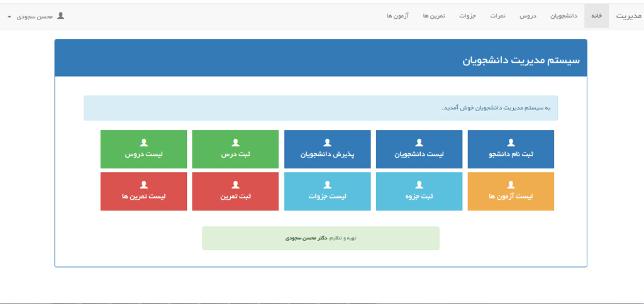The width and height of the screenshot is (644, 304).
Task: Click the welcome message به سیستم مدیریت دانشجویان خوش آمدید
Action: pyautogui.click(x=496, y=108)
